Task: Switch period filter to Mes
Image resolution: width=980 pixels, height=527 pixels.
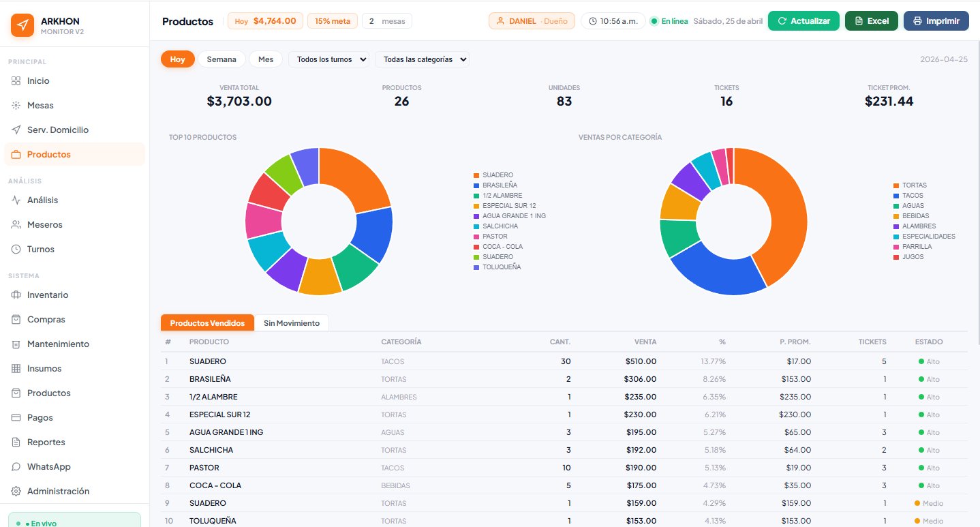Action: coord(266,59)
